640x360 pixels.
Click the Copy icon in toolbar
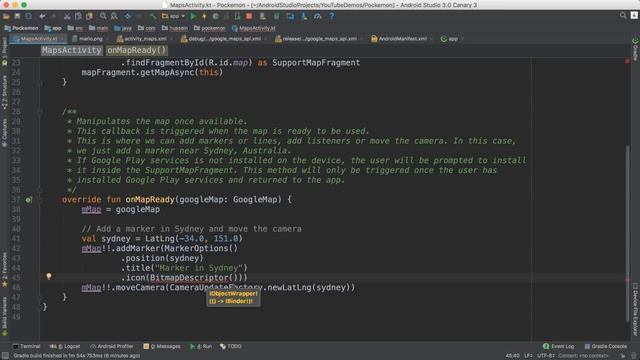click(x=78, y=16)
